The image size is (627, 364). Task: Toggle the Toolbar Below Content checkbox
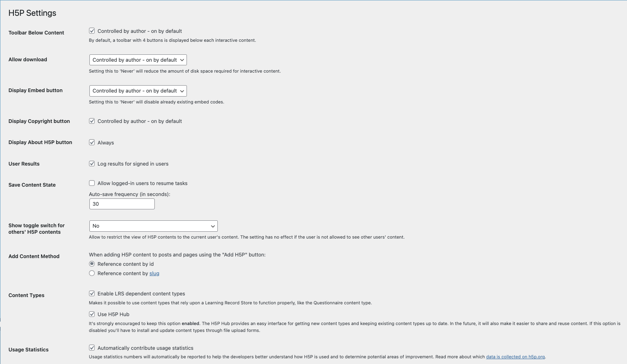click(x=92, y=31)
